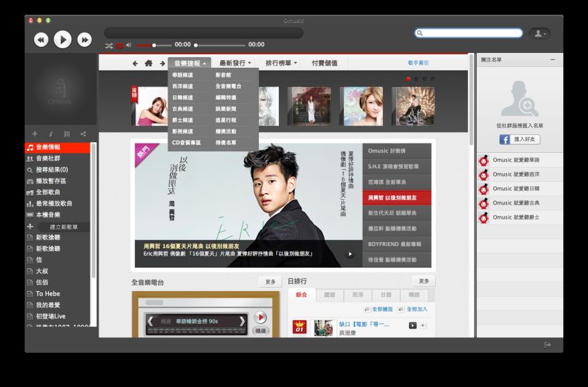
Task: Go to next radio channel arrow
Action: [x=242, y=321]
